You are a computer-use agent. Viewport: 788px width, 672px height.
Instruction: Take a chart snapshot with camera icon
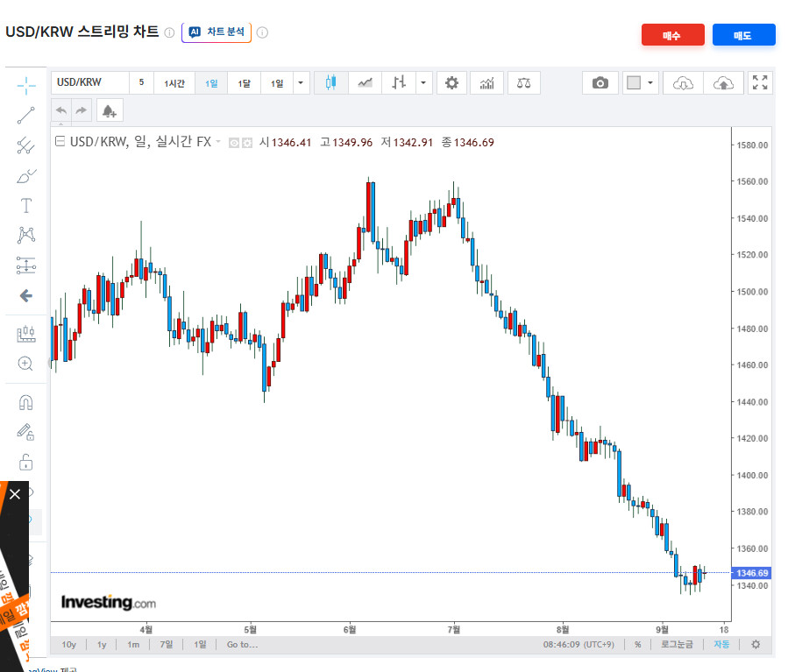coord(600,83)
